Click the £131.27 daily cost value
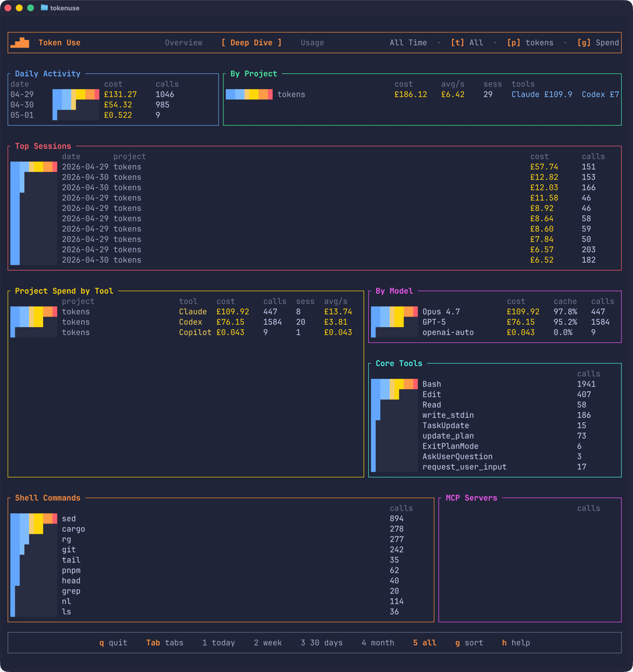 pyautogui.click(x=120, y=94)
